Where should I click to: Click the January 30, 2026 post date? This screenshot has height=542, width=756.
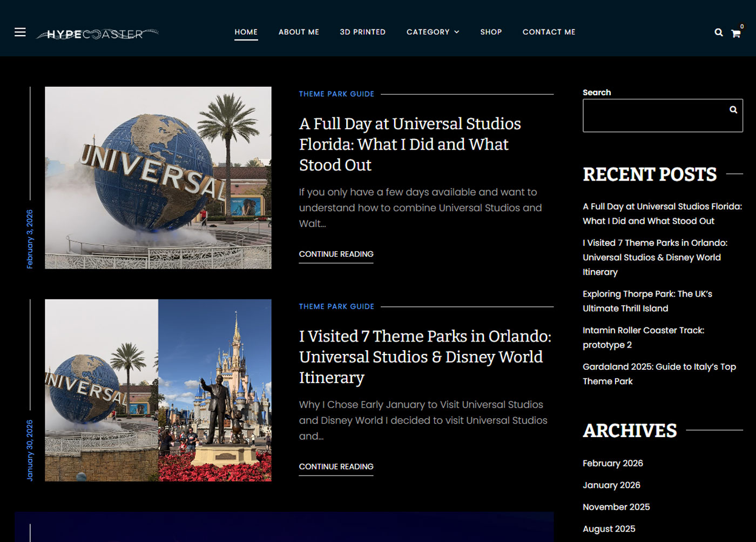30,450
